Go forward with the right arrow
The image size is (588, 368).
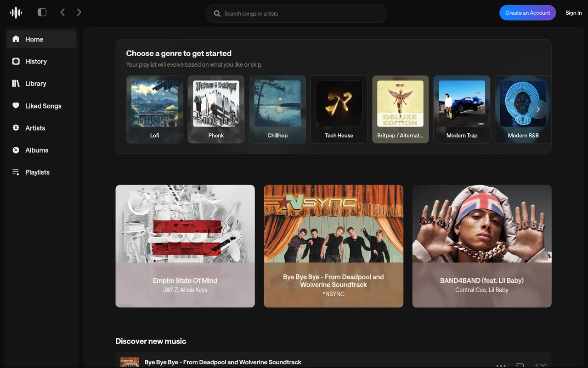coord(79,12)
